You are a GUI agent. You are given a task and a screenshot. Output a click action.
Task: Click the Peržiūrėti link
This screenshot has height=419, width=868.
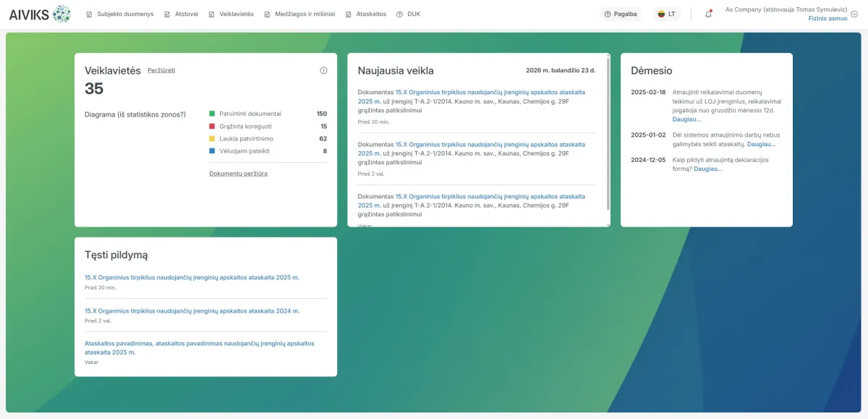(x=161, y=70)
